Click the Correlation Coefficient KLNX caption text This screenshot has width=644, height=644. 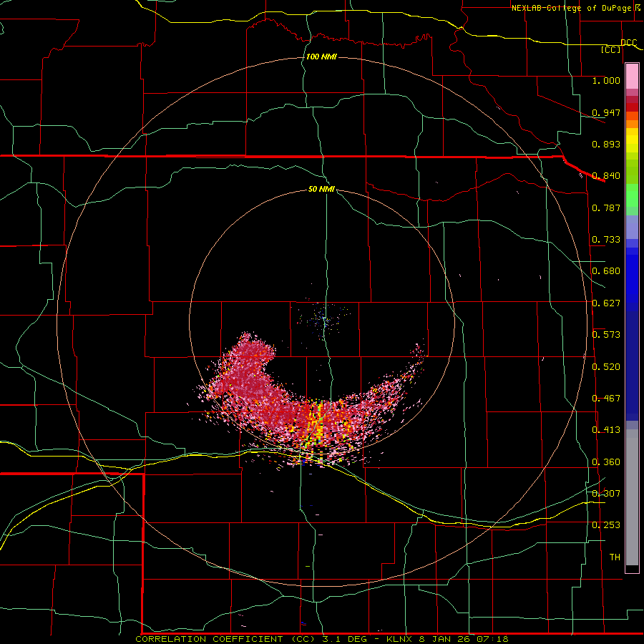[x=321, y=639]
